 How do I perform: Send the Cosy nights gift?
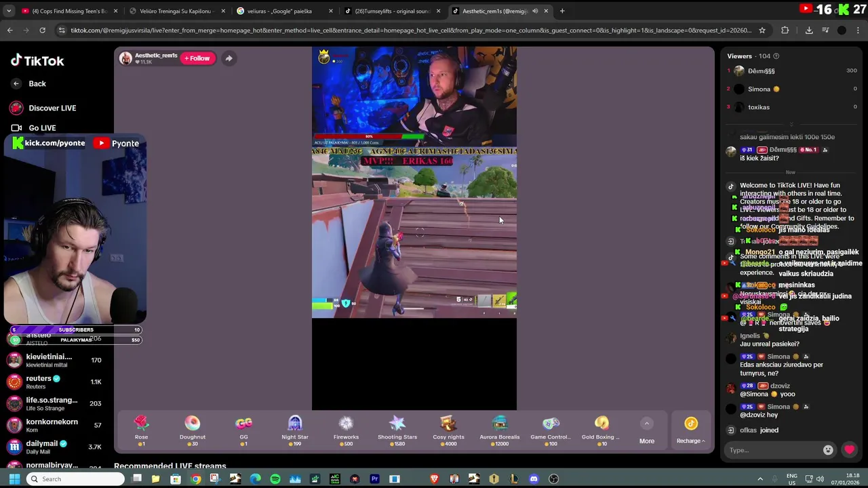(448, 430)
